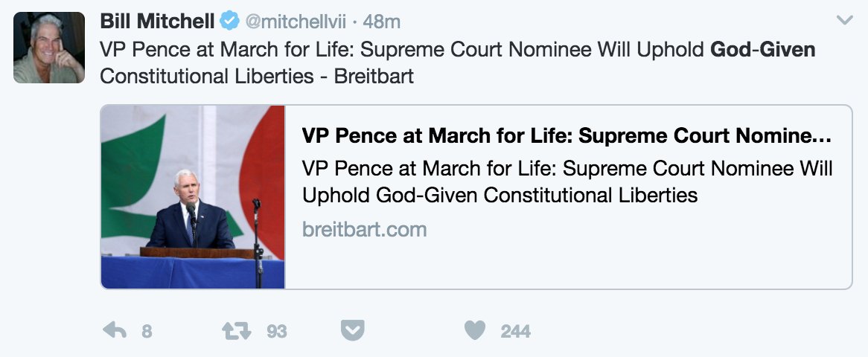Open Bill Mitchell's profile photo
This screenshot has width=868, height=357.
pyautogui.click(x=49, y=48)
